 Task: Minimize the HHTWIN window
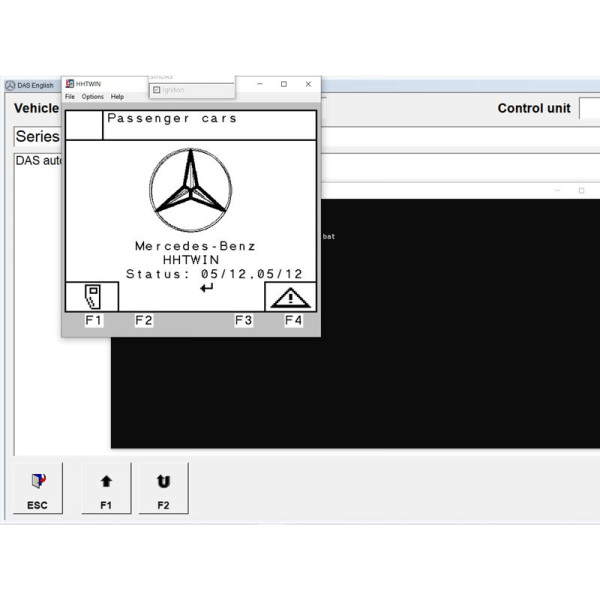[260, 84]
